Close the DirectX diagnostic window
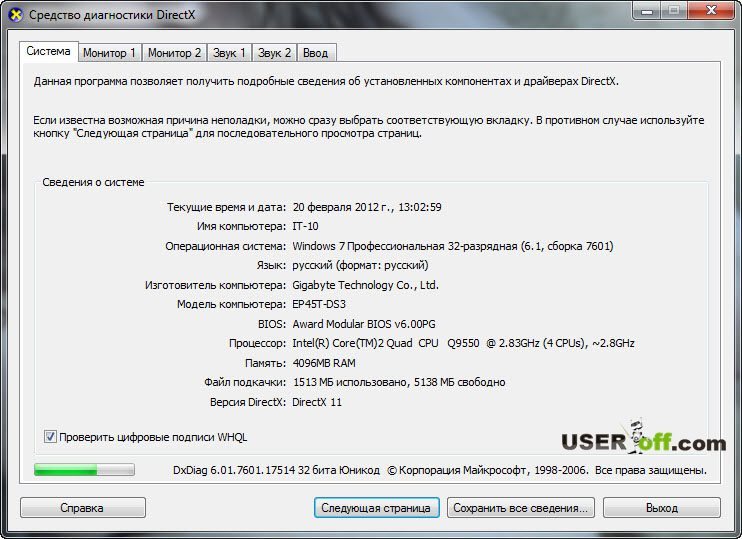 [711, 10]
